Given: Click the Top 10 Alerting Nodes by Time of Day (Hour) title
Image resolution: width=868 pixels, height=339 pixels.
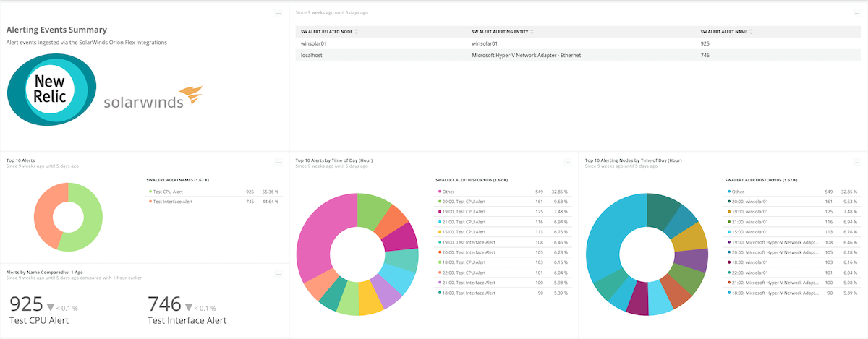Looking at the screenshot, I should point(633,160).
